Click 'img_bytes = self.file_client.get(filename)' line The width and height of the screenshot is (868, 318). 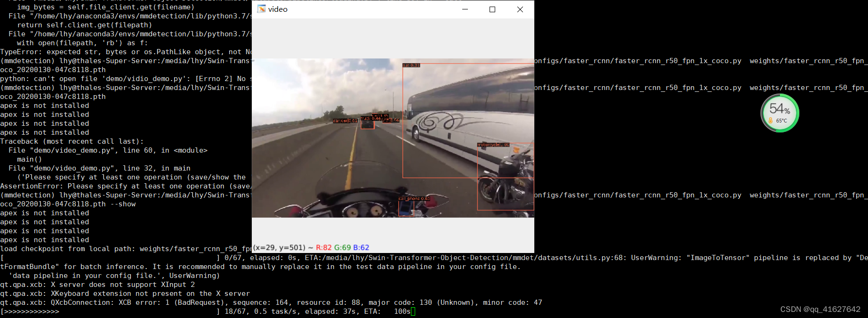coord(105,7)
